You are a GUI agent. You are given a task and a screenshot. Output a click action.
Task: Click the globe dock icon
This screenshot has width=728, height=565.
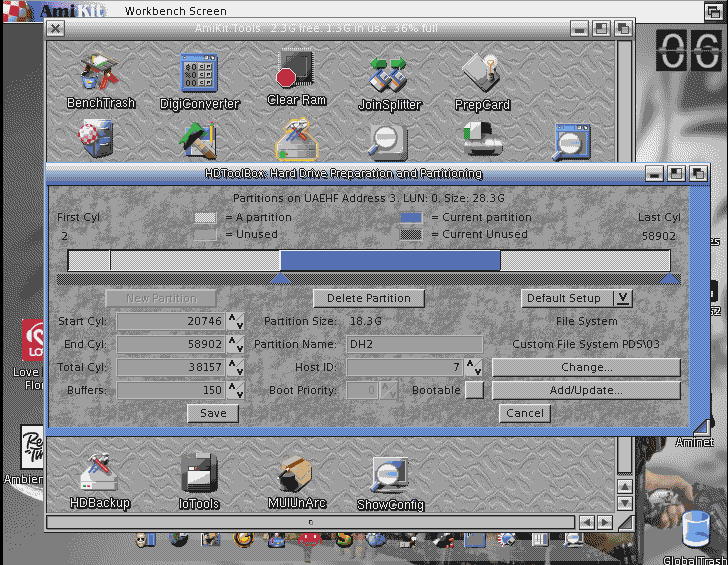[x=178, y=539]
